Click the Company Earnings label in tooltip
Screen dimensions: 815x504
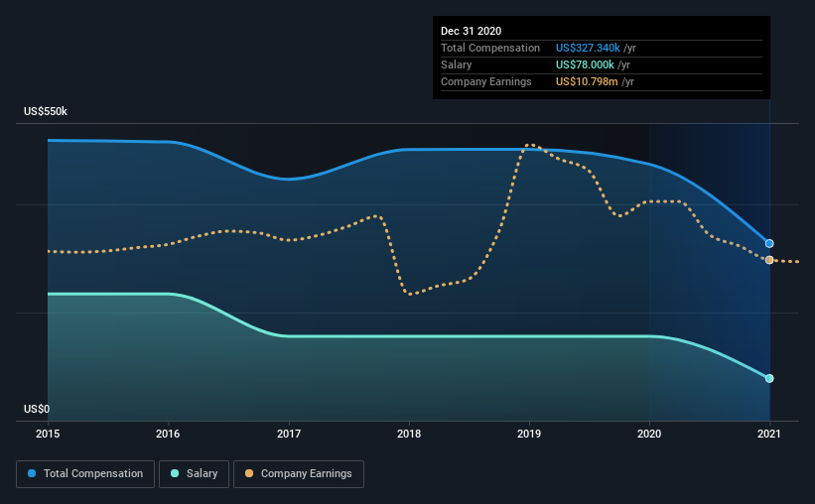click(486, 81)
